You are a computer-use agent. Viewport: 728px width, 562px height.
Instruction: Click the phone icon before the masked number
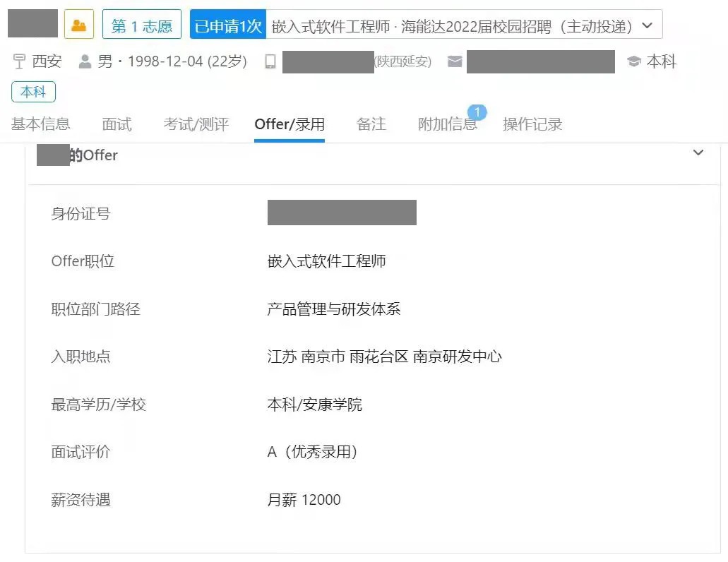[268, 61]
